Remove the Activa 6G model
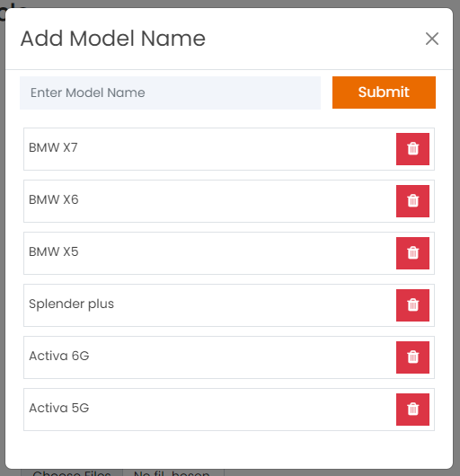 412,357
